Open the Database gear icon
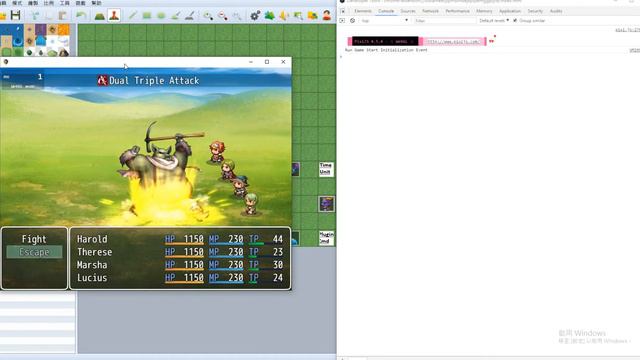Screen dimensions: 640x360 255,16
